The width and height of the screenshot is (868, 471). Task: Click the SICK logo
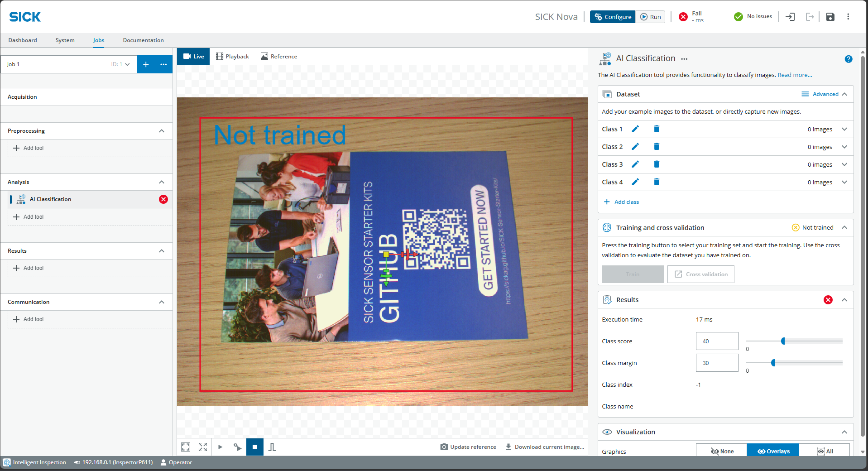click(x=25, y=17)
